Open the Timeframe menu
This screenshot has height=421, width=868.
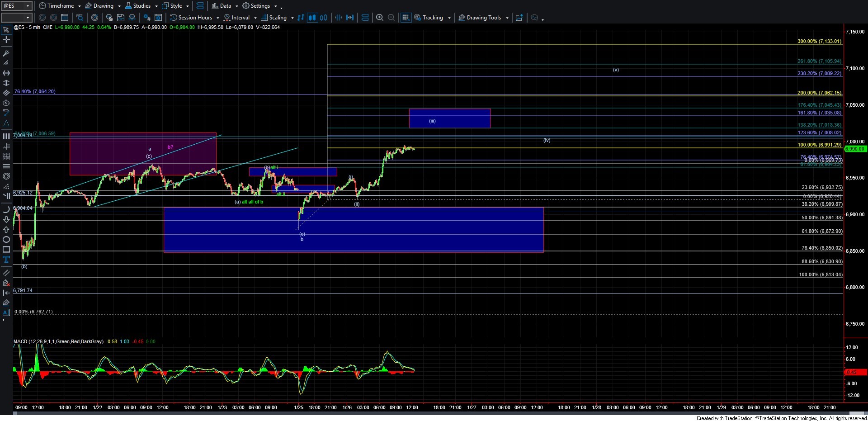(59, 6)
